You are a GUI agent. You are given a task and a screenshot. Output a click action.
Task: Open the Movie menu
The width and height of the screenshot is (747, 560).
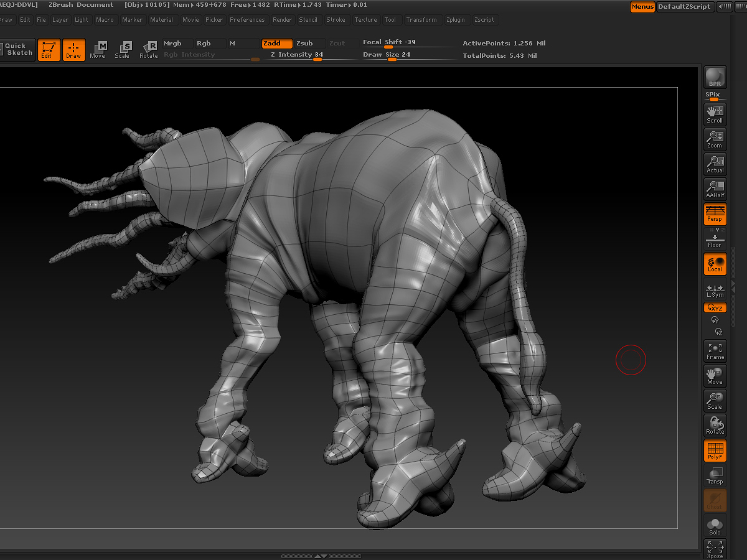[x=190, y=20]
